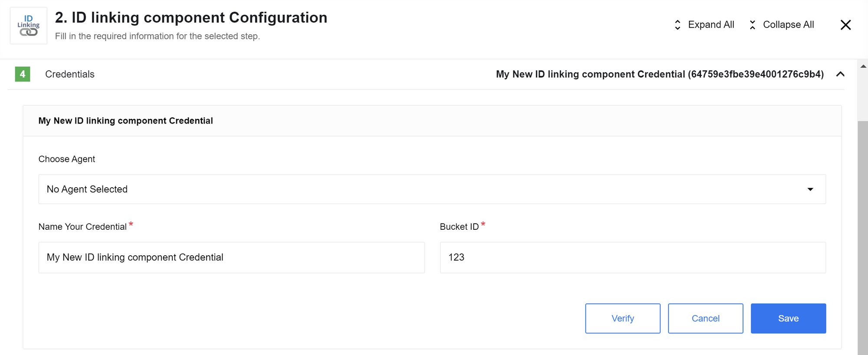Screen dimensions: 868x355
Task: Click the Bucket ID input field
Action: click(633, 257)
